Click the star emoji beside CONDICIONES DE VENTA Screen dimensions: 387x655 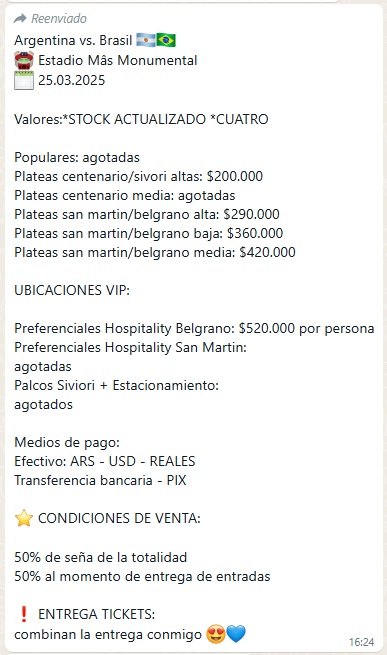(24, 518)
